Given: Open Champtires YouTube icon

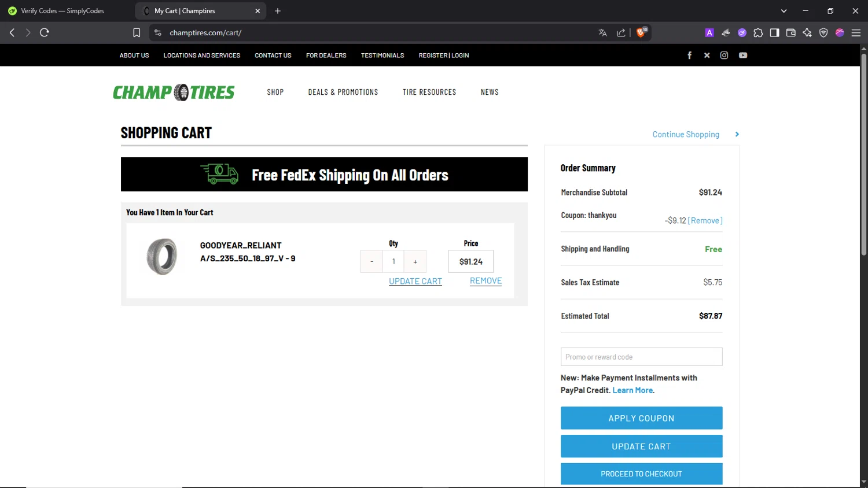Looking at the screenshot, I should point(743,56).
